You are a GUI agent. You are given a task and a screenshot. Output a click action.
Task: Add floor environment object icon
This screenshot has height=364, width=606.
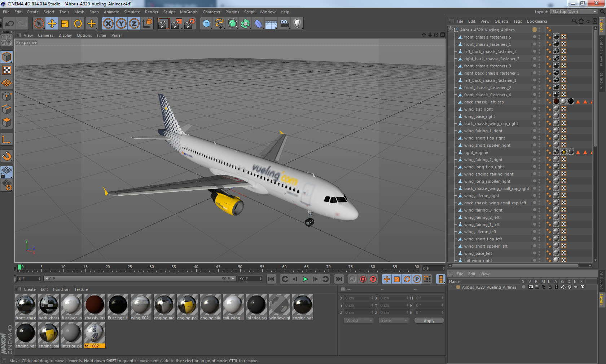pos(271,24)
